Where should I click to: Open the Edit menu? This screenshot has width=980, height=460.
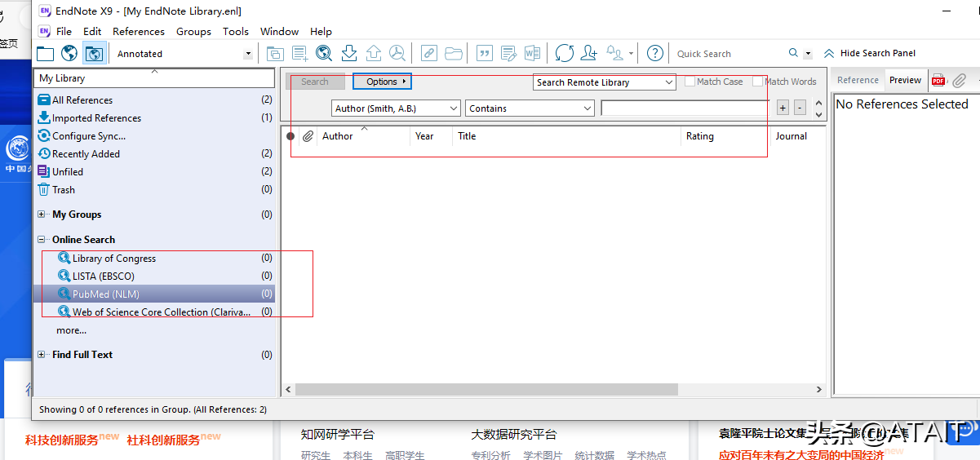coord(92,31)
